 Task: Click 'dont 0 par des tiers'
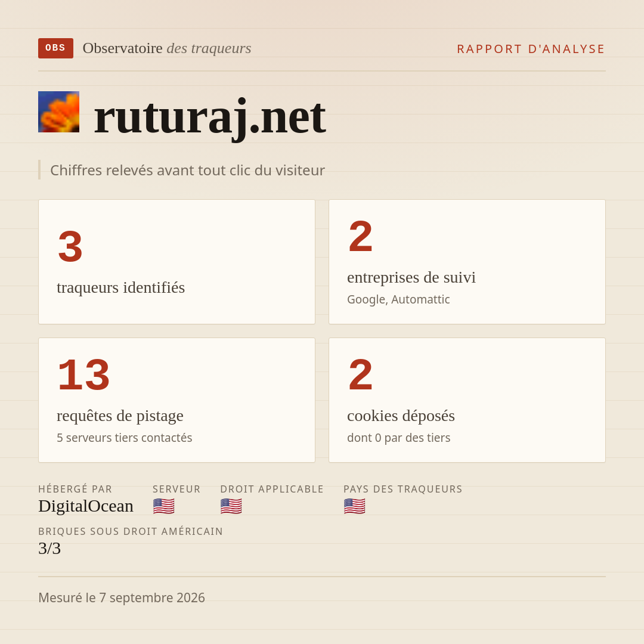click(x=399, y=438)
